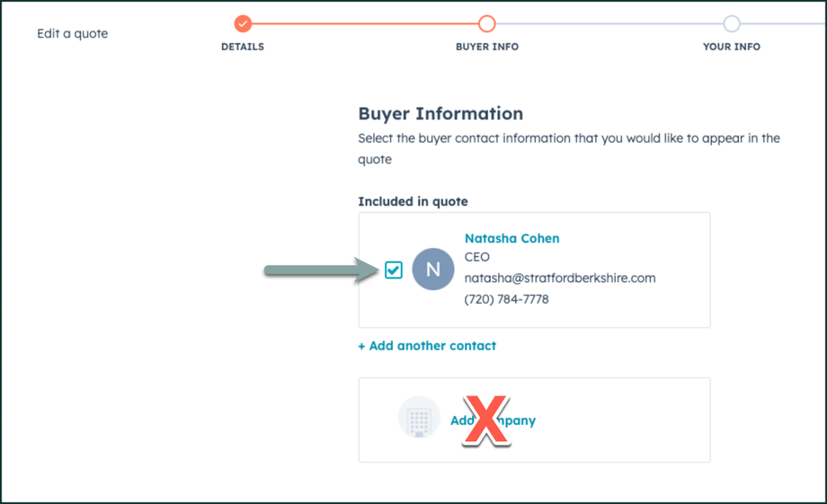Click the Buyer Information heading
The image size is (827, 504).
(440, 114)
